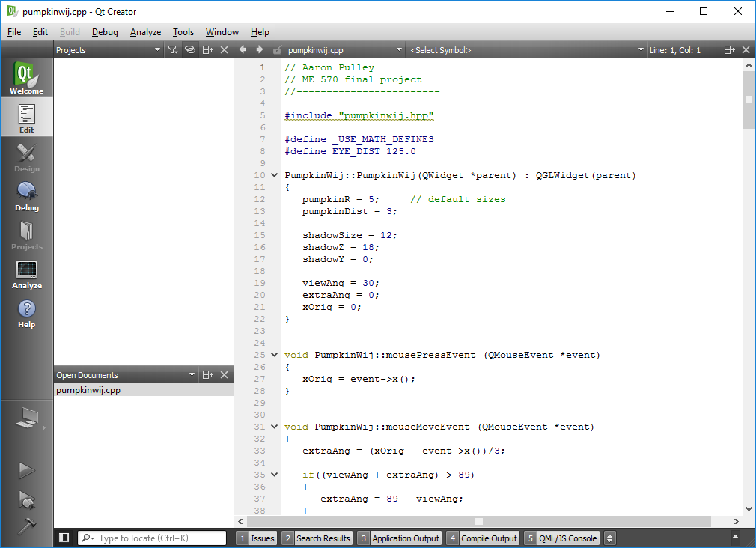Viewport: 756px width, 548px height.
Task: Toggle the left sidebar visibility
Action: pyautogui.click(x=64, y=538)
